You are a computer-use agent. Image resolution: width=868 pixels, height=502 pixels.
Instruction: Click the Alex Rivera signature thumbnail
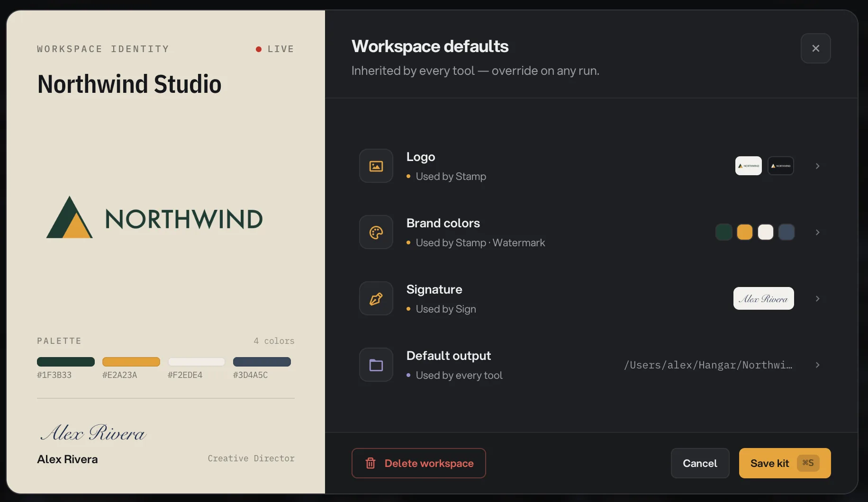coord(764,298)
